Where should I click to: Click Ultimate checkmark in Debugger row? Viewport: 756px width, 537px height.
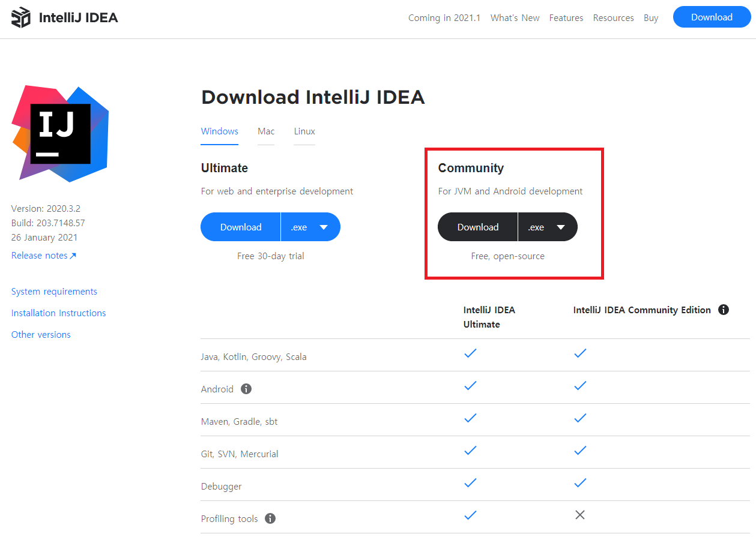[x=471, y=483]
